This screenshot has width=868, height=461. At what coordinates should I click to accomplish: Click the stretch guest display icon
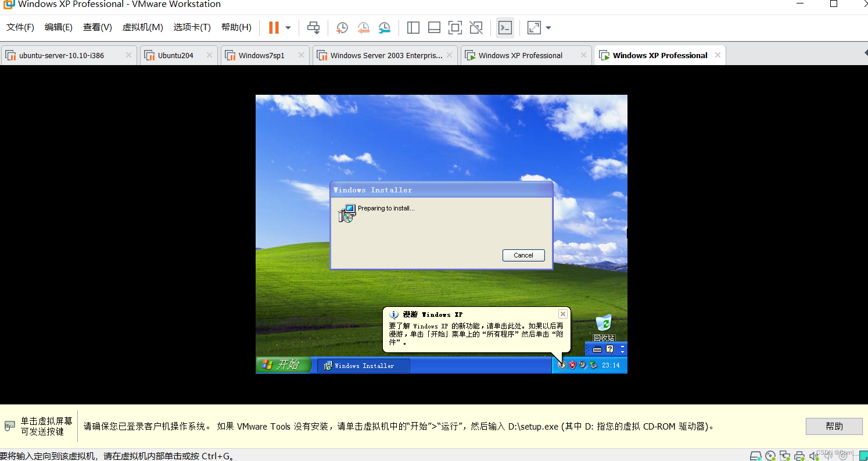534,27
